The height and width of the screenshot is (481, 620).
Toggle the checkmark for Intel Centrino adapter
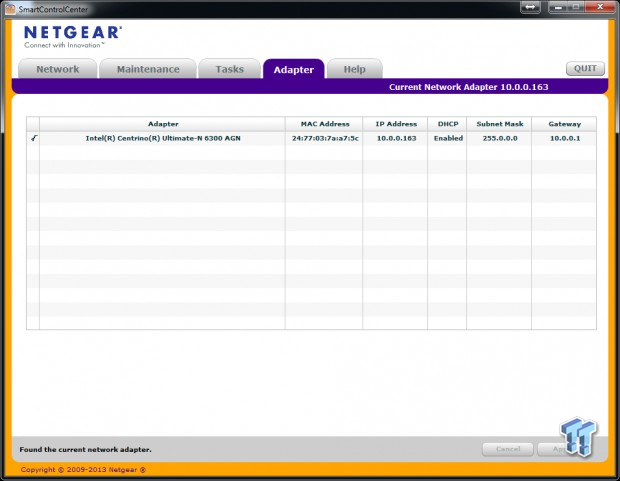pos(34,138)
